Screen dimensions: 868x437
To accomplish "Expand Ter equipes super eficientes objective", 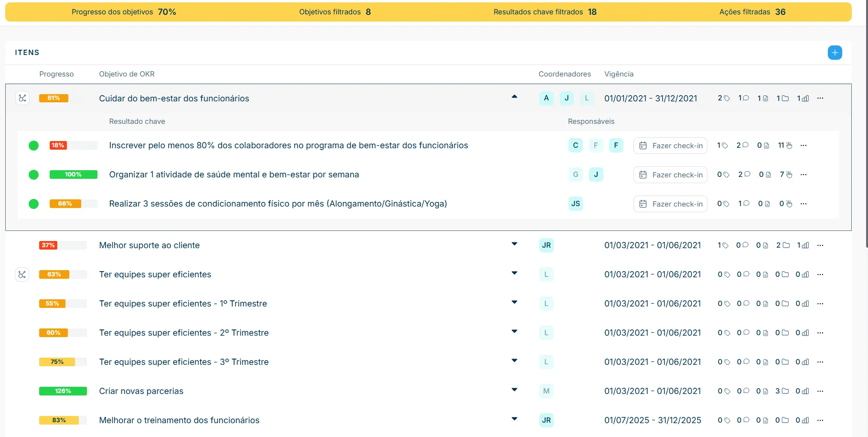I will click(x=514, y=273).
